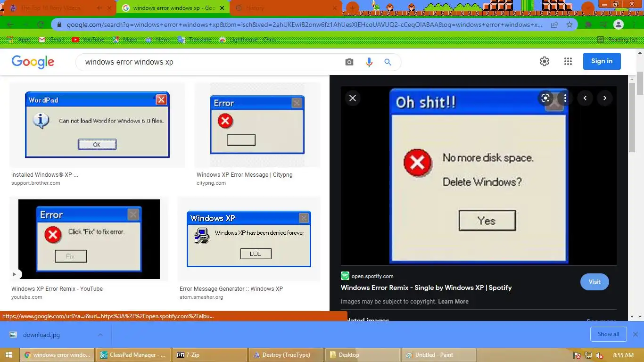Bookmark this page with star icon
Viewport: 644px width, 362px height.
pos(570,25)
